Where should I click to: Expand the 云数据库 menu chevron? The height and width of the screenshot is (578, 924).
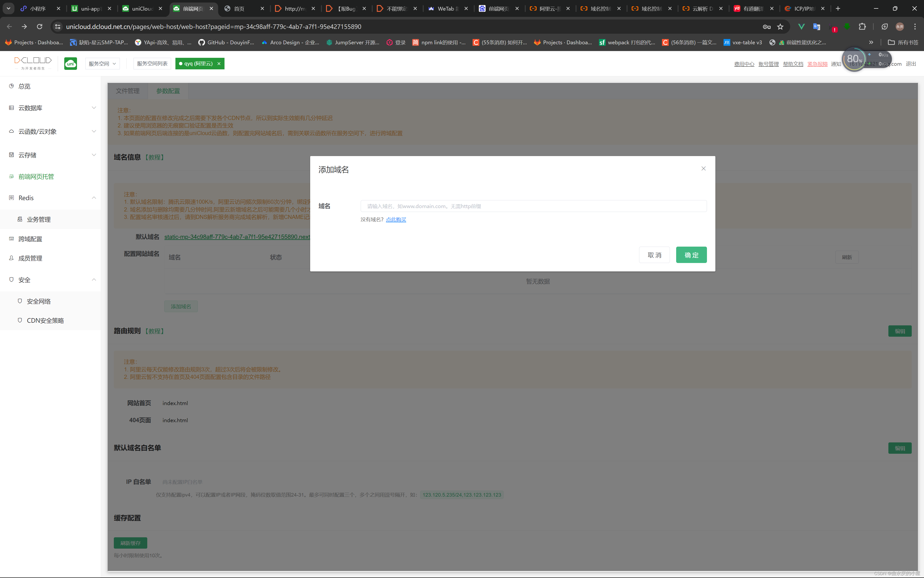click(94, 108)
